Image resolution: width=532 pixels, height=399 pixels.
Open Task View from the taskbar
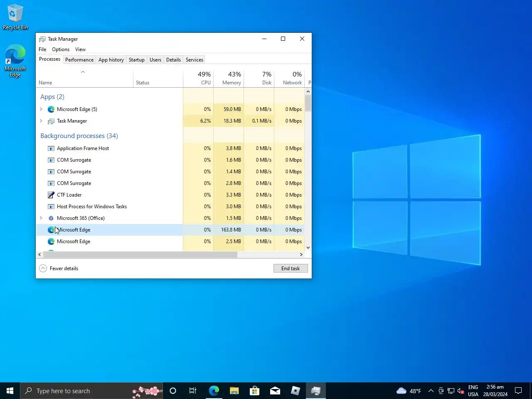coord(193,391)
